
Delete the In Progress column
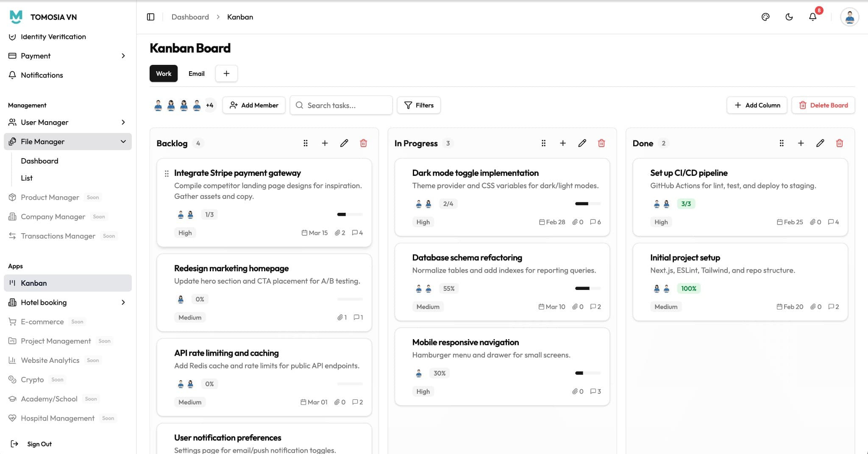(x=601, y=143)
